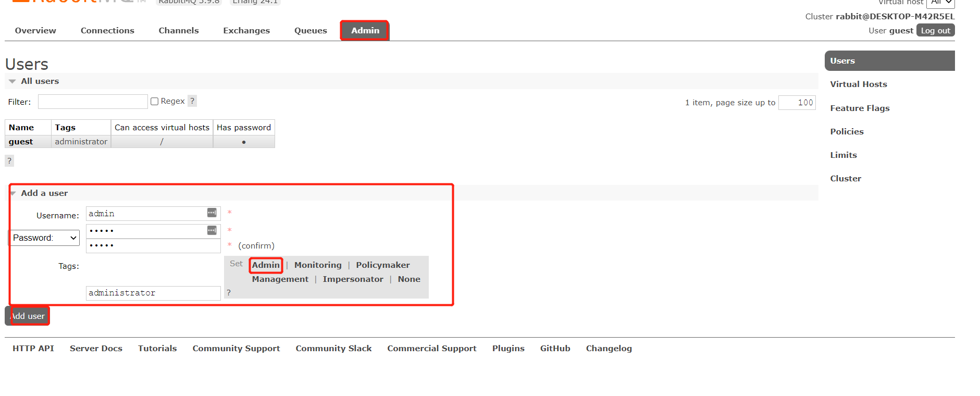Viewport: 980px width, 396px height.
Task: Switch to the Queues tab
Action: [311, 31]
